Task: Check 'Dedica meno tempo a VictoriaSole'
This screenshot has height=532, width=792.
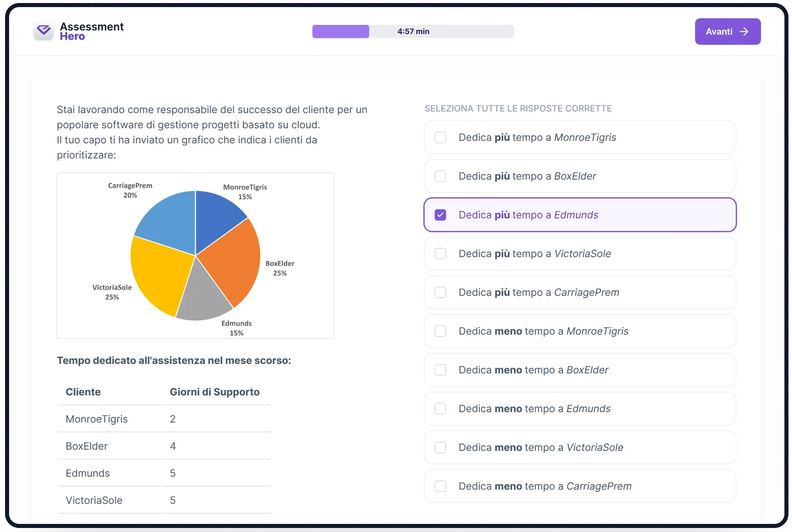Action: click(441, 447)
